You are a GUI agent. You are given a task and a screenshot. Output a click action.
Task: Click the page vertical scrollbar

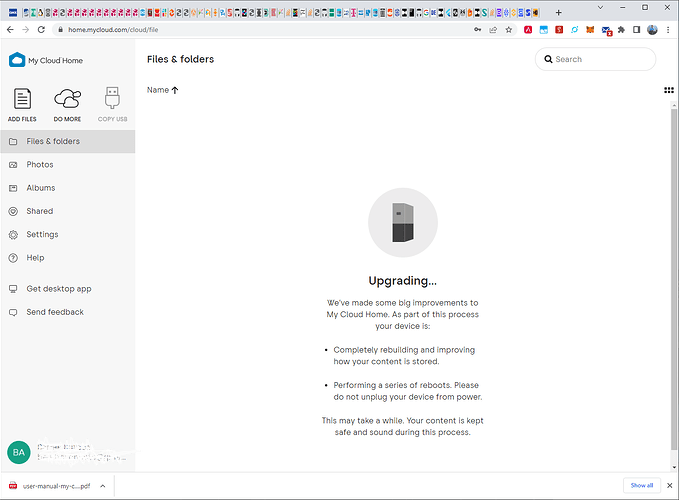pyautogui.click(x=674, y=277)
